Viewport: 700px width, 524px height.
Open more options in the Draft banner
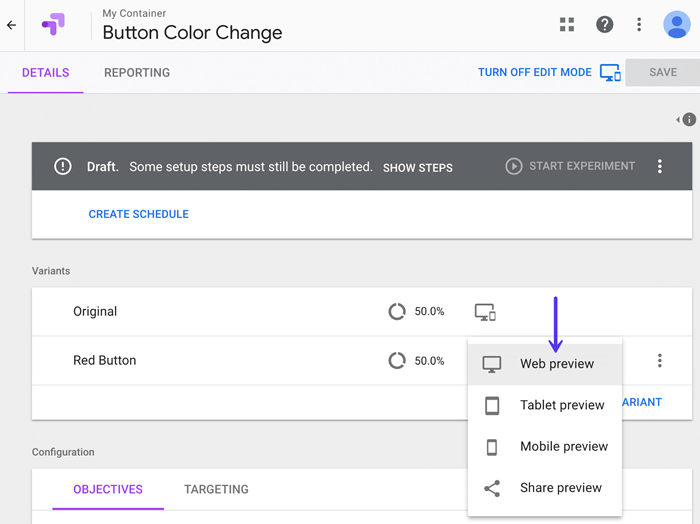pos(659,166)
